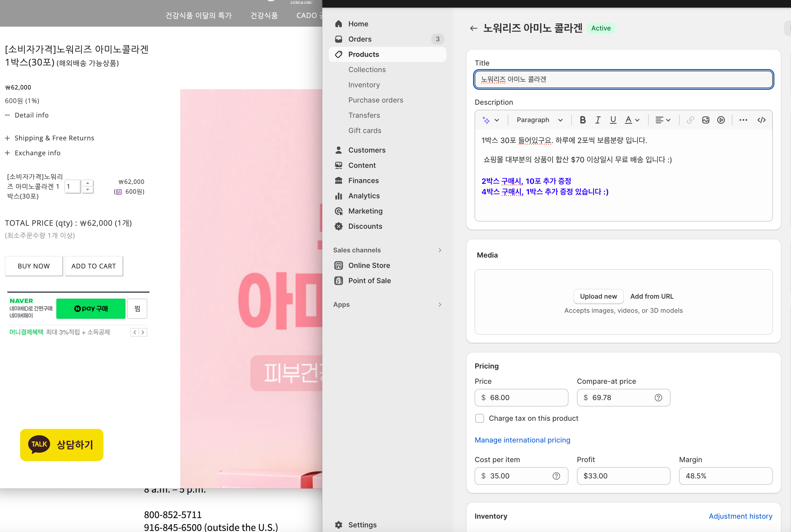Image resolution: width=791 pixels, height=532 pixels.
Task: Click Add from URL link
Action: pyautogui.click(x=652, y=296)
